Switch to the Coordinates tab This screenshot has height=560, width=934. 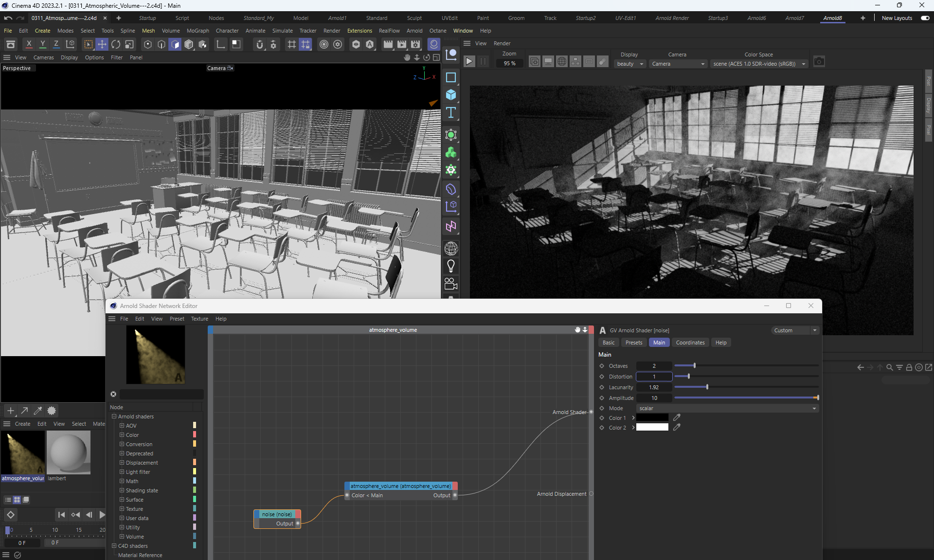tap(690, 343)
